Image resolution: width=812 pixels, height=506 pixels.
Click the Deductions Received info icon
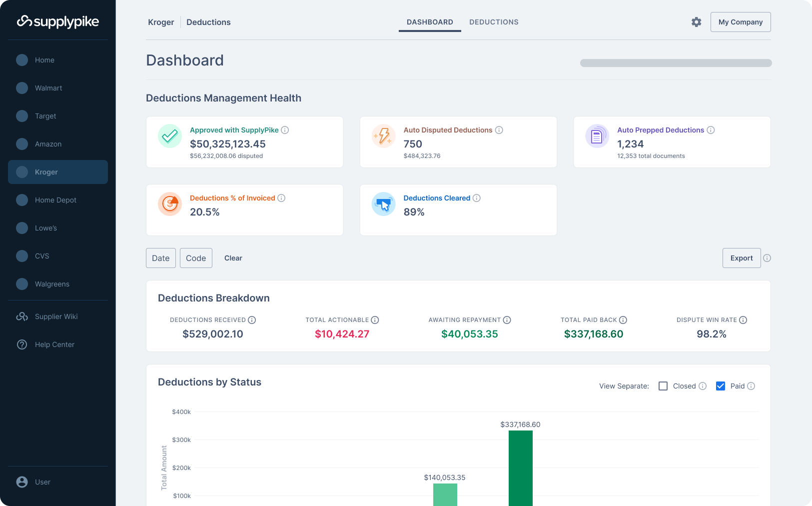[x=252, y=320]
